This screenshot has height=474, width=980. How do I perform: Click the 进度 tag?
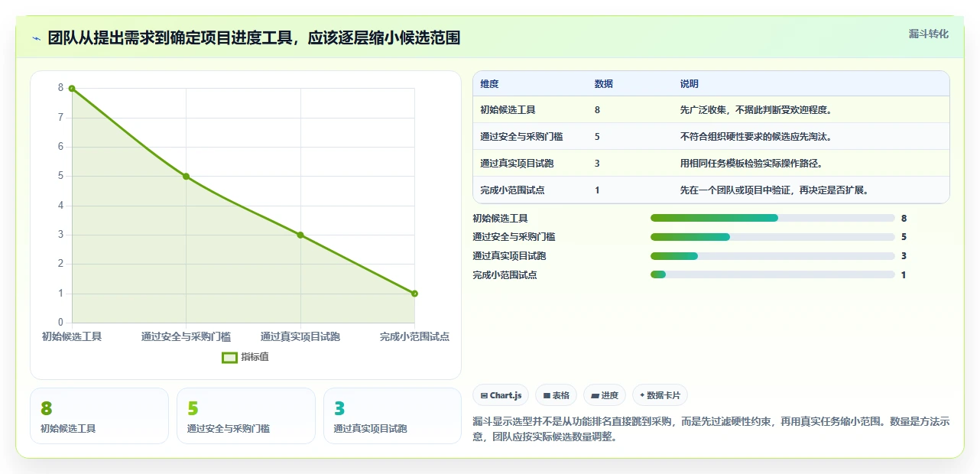coord(605,395)
